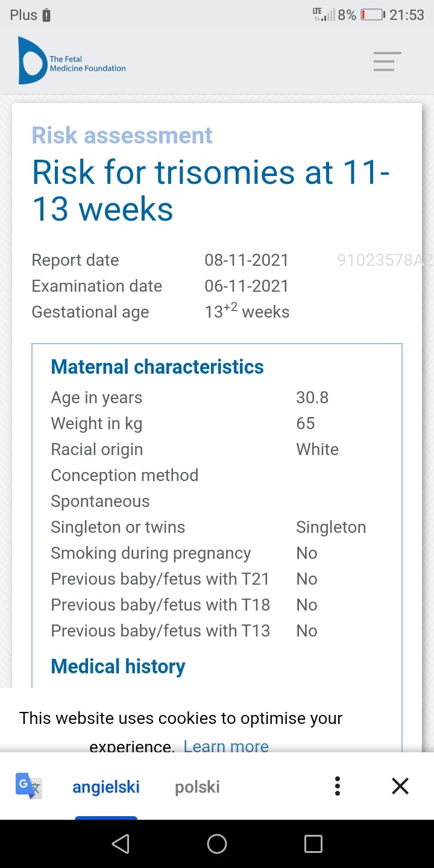
Task: Switch translation to polski tab
Action: pyautogui.click(x=197, y=787)
